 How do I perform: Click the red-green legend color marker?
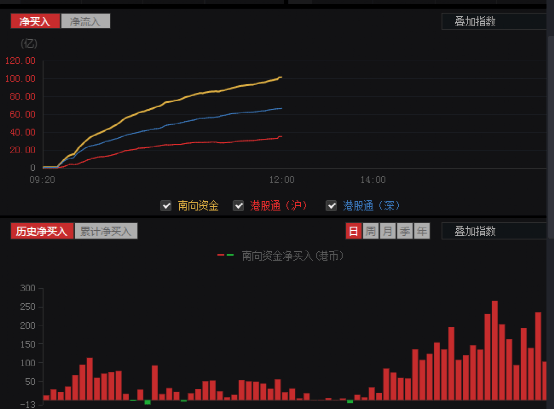tap(225, 255)
